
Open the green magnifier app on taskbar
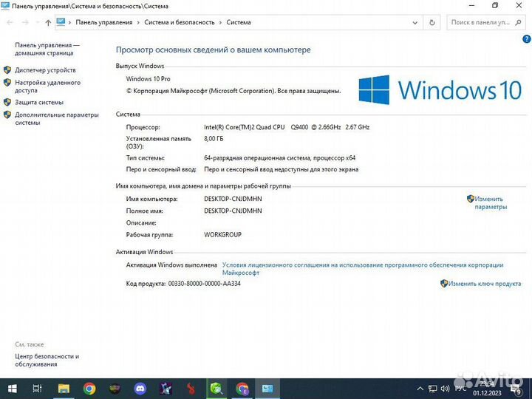(216, 389)
